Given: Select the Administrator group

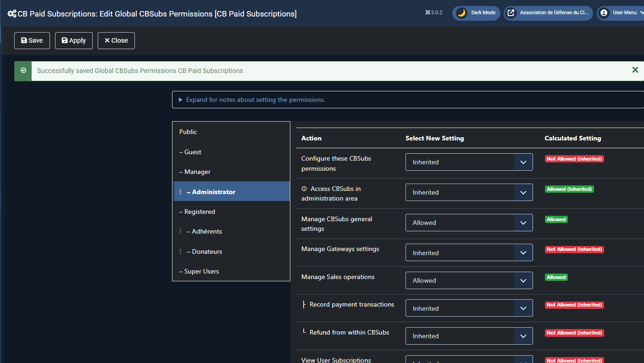Looking at the screenshot, I should pos(231,192).
